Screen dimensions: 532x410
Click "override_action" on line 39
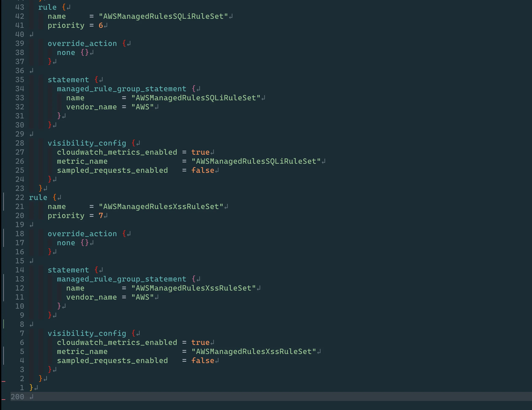pyautogui.click(x=82, y=44)
